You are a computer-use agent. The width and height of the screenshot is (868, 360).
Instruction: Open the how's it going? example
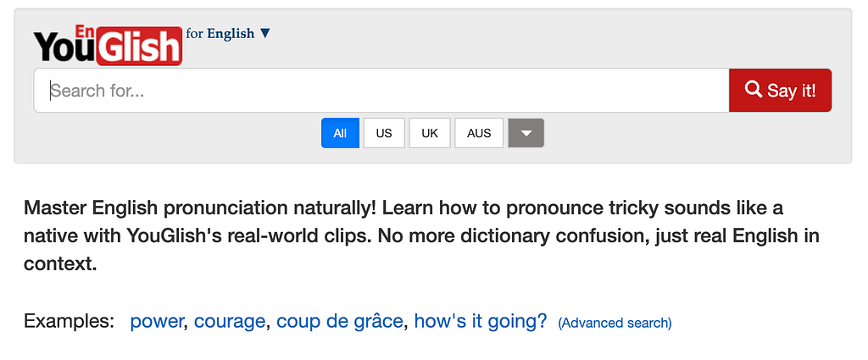(x=481, y=322)
